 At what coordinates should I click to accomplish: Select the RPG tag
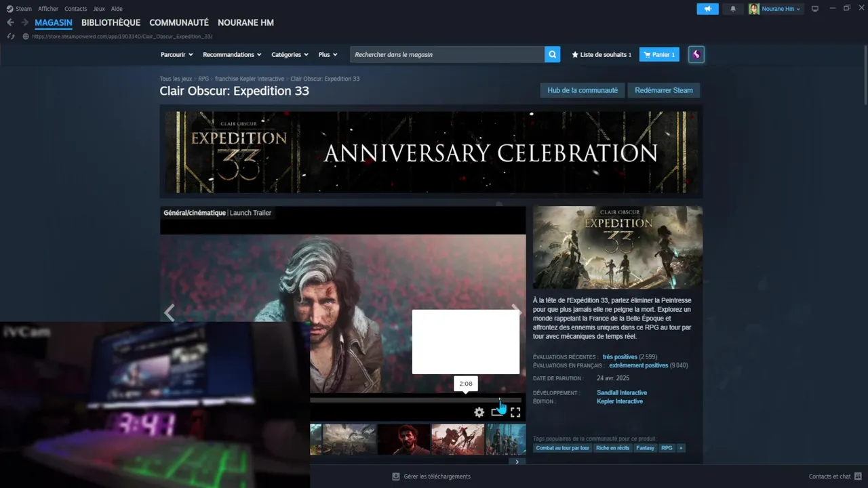667,448
